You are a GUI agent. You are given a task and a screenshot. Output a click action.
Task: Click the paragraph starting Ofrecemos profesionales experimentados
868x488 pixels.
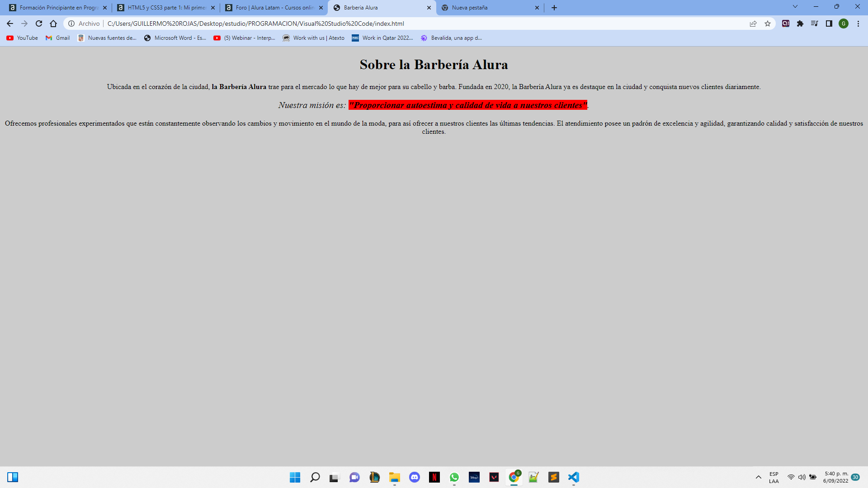tap(434, 127)
